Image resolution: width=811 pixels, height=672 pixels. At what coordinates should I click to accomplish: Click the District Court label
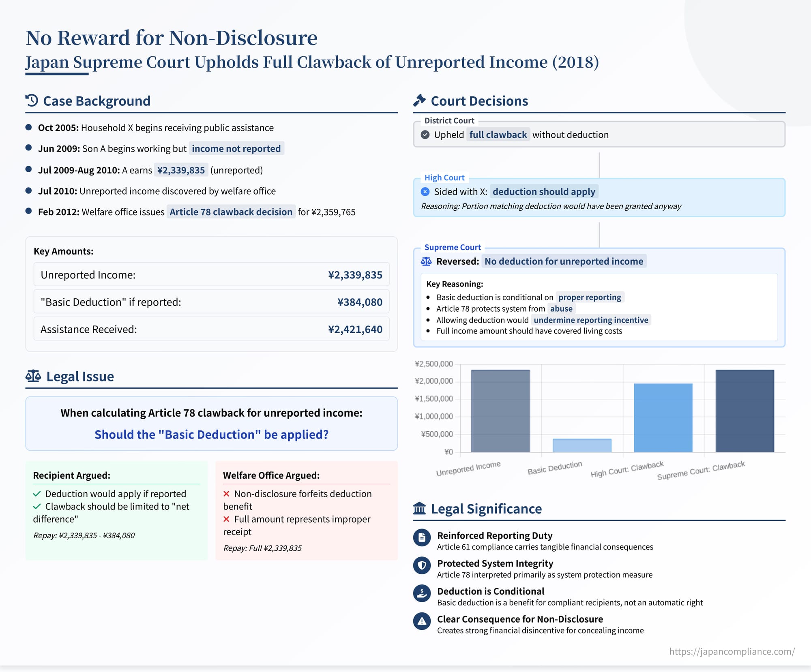tap(449, 120)
